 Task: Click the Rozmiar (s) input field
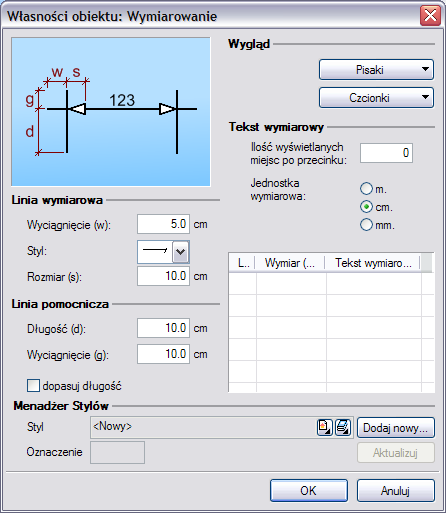click(x=163, y=276)
